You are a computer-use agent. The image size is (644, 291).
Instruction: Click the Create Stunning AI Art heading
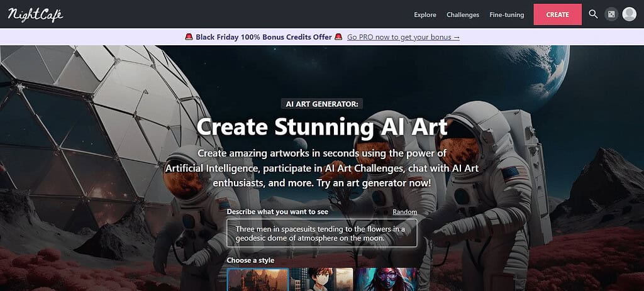point(322,127)
